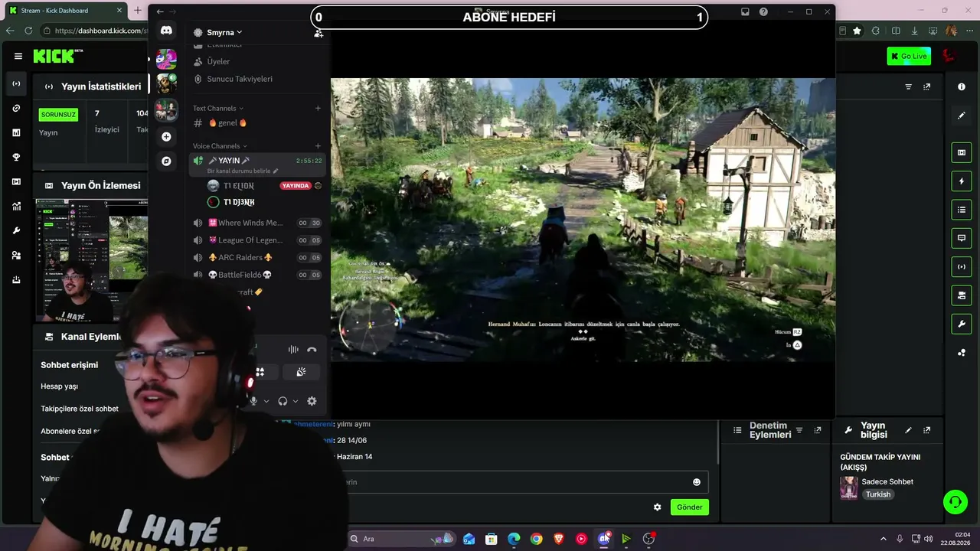Open Discord activities button

[x=260, y=372]
